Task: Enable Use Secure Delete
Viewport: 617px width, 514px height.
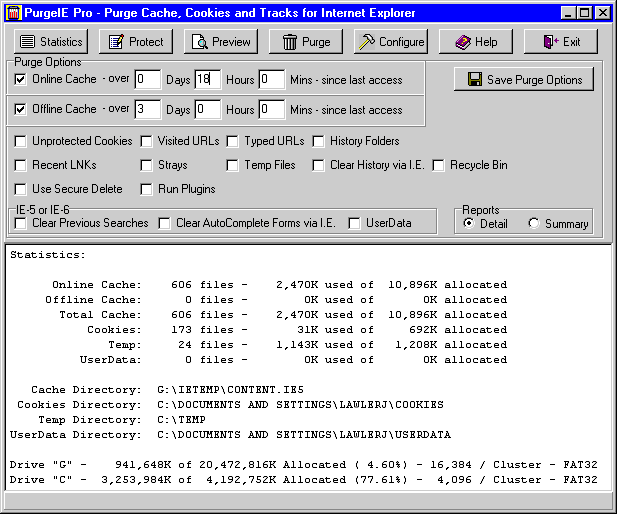Action: click(20, 189)
